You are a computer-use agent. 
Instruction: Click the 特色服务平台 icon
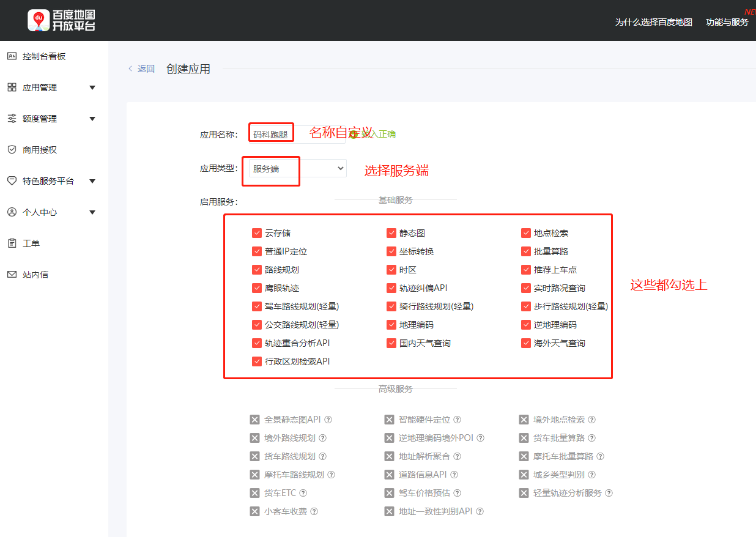[x=12, y=181]
